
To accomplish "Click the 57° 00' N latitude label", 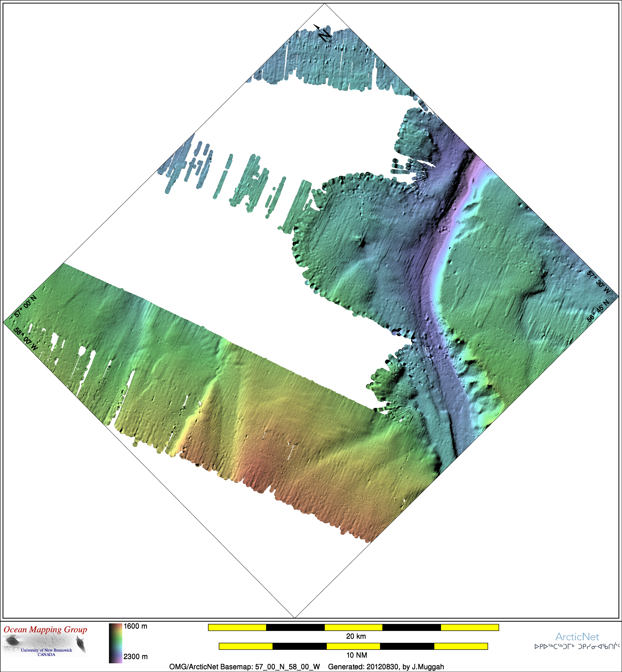I will tap(25, 306).
